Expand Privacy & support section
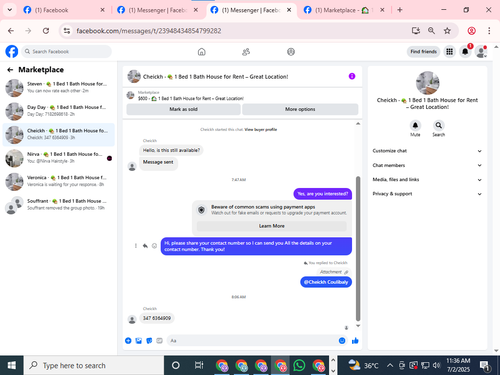The width and height of the screenshot is (500, 375). click(x=427, y=194)
